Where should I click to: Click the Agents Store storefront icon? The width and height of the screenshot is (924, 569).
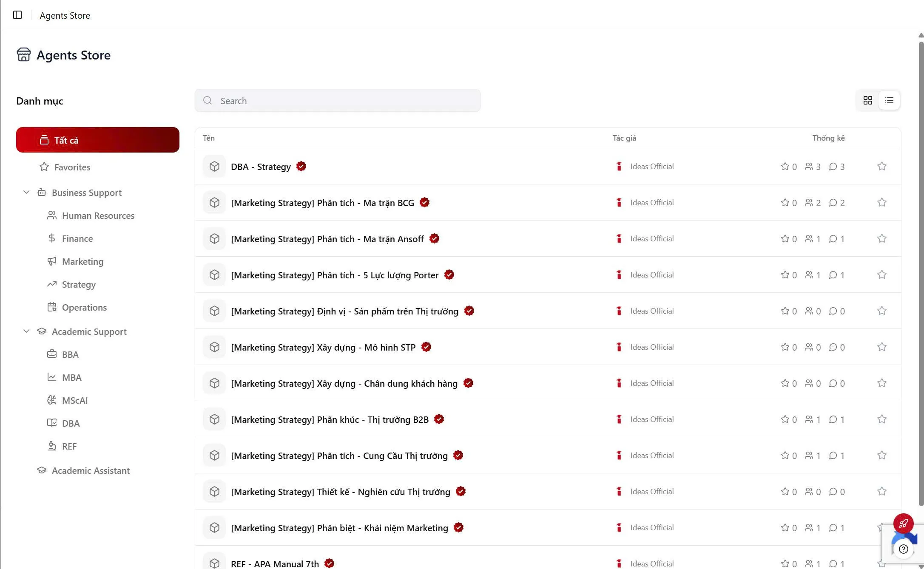[24, 55]
